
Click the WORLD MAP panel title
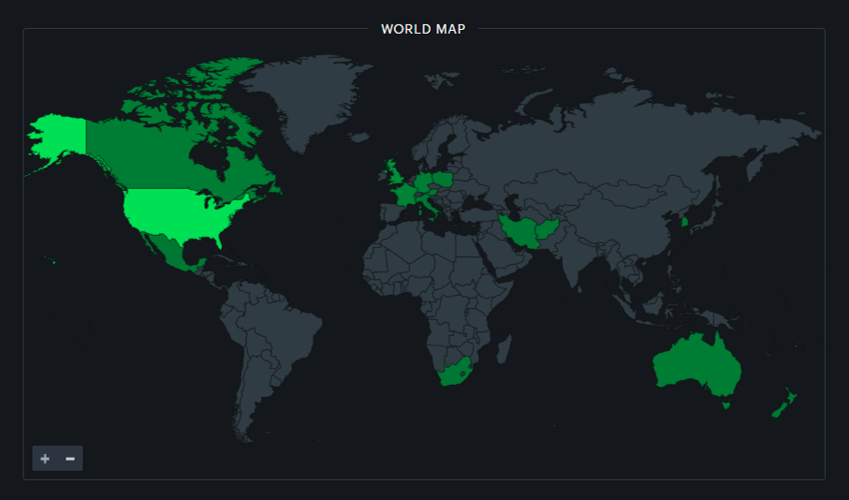pos(423,29)
